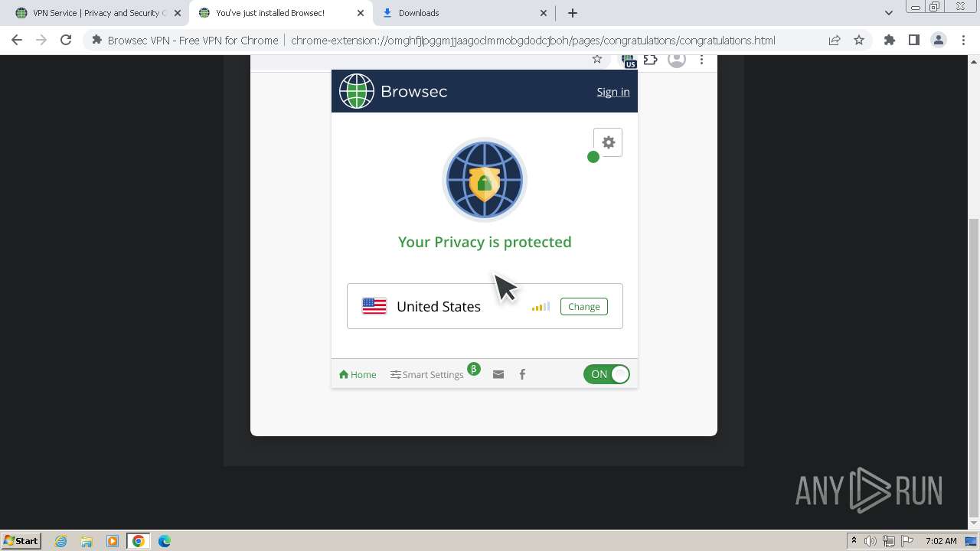Screen dimensions: 980x551
Task: Click the volume speaker tray icon
Action: (871, 541)
